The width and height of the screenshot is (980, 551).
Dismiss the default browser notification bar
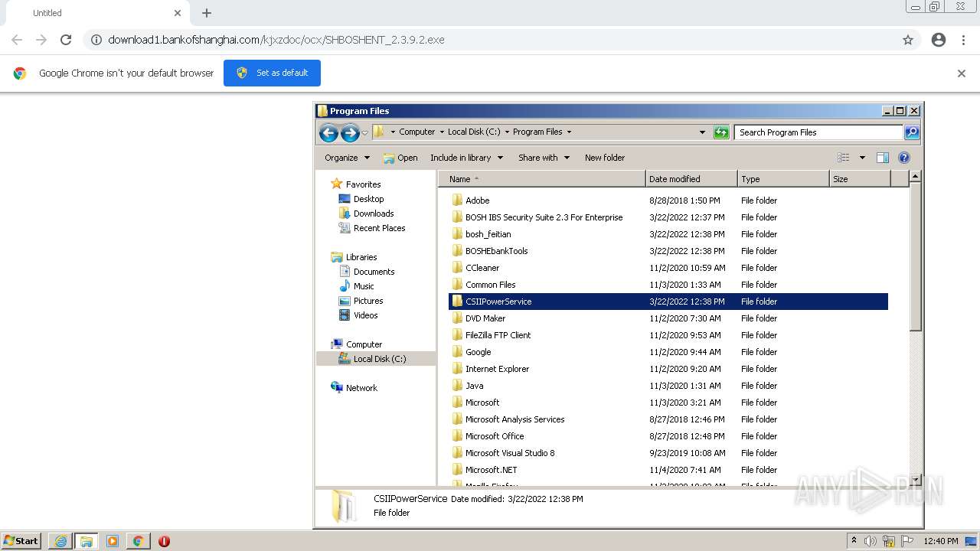point(962,73)
